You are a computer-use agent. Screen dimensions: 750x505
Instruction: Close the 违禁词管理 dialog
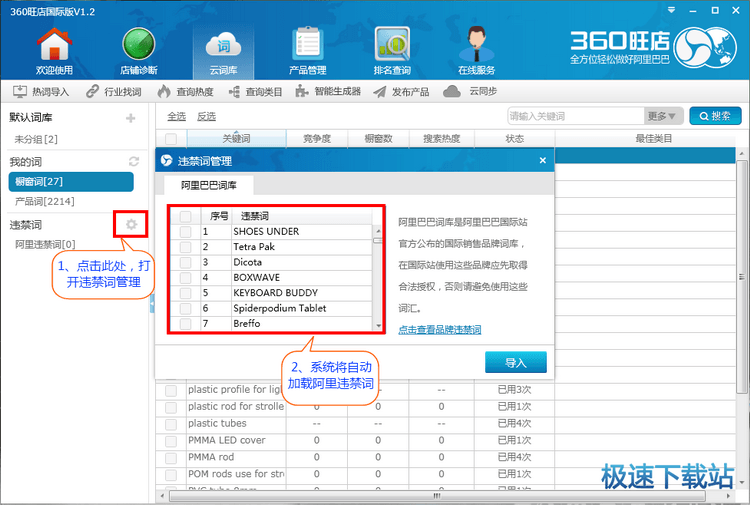[542, 160]
